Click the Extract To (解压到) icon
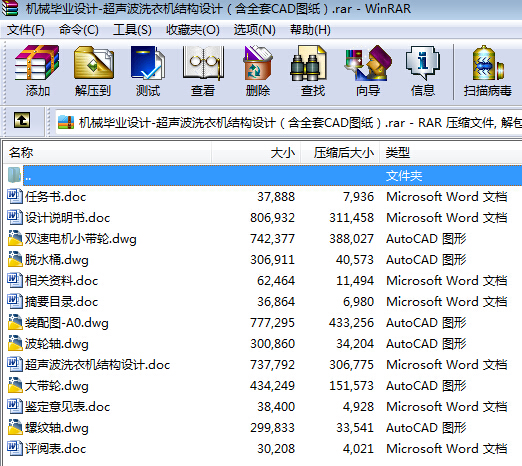 pyautogui.click(x=94, y=63)
